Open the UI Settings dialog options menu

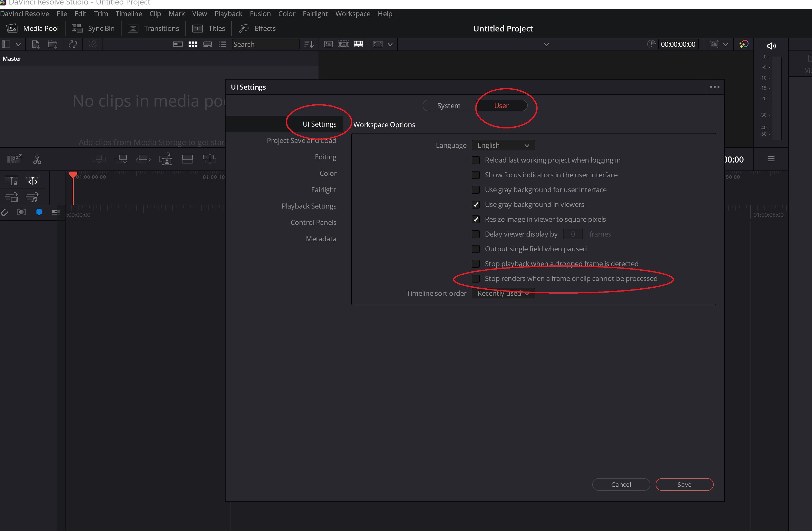[x=715, y=87]
